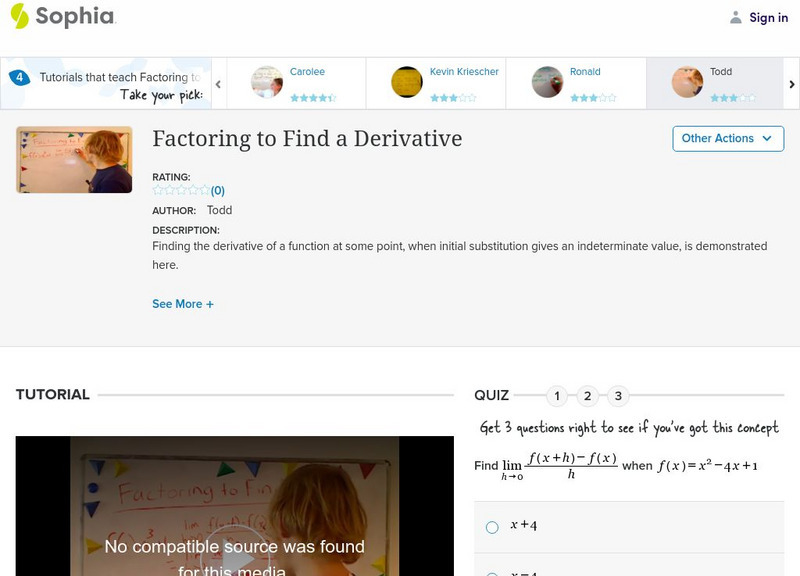
Task: Open Carolee's tutorial link
Action: pyautogui.click(x=307, y=72)
